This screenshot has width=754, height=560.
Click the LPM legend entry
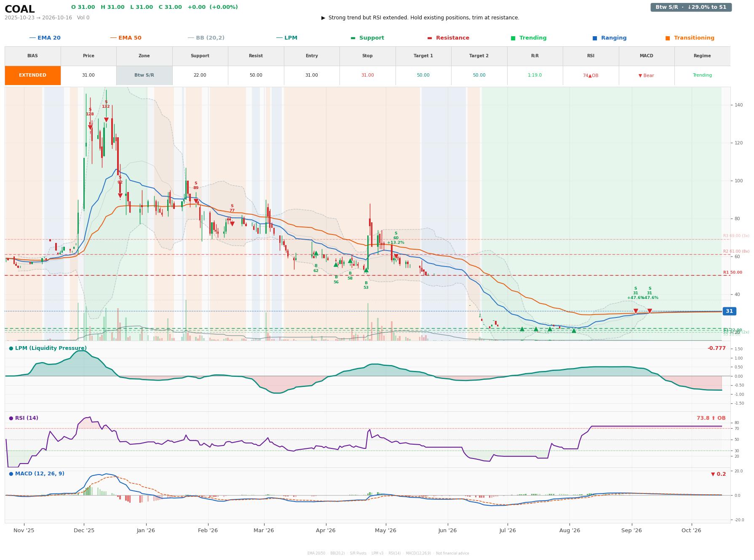(287, 38)
